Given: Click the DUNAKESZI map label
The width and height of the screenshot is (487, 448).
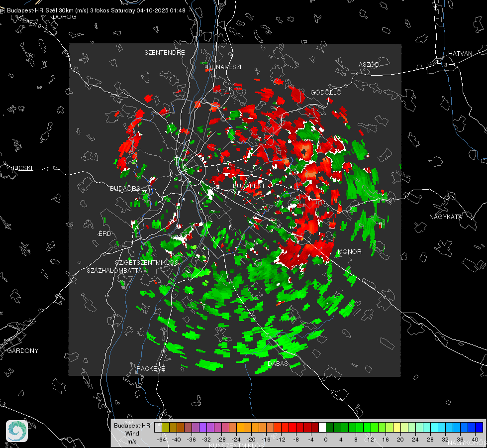Looking at the screenshot, I should pos(224,67).
